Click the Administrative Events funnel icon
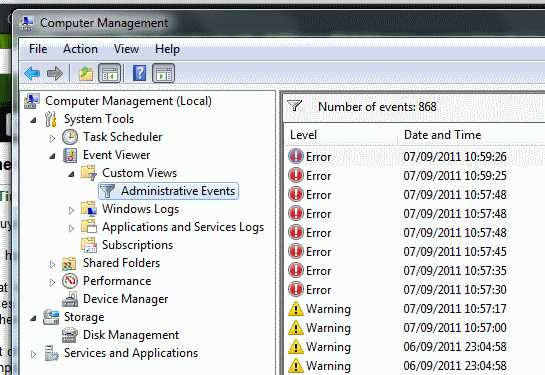 pos(107,191)
